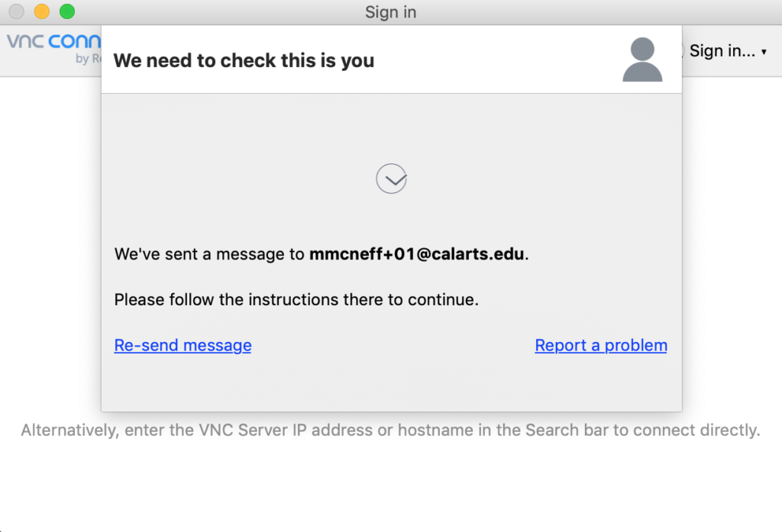Click the green zoom window button
This screenshot has width=782, height=532.
67,11
